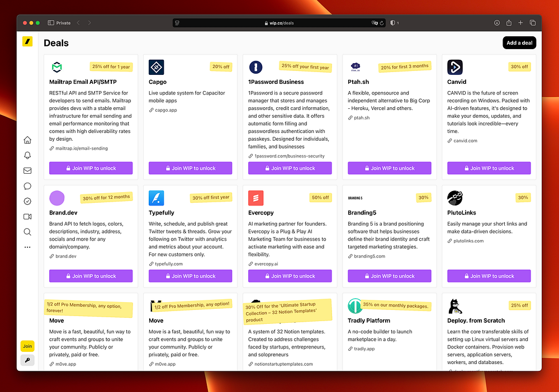Unlock the 1Password Business deal

coord(290,168)
